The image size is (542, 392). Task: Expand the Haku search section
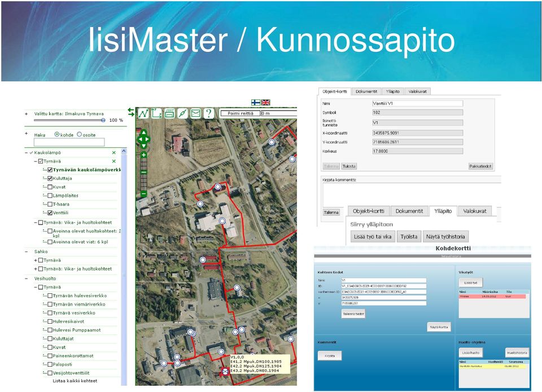[27, 133]
